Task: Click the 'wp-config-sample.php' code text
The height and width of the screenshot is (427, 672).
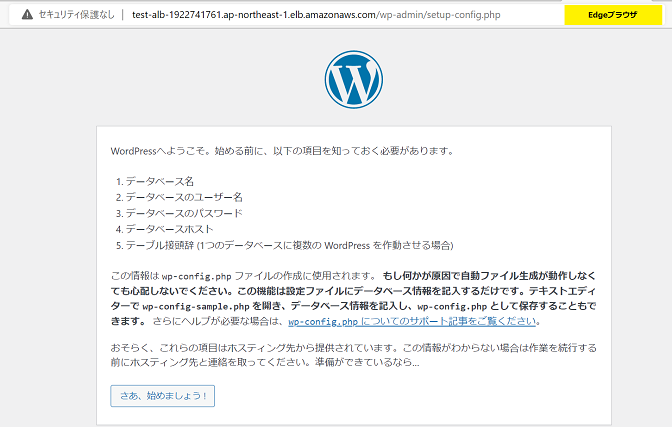Action: pyautogui.click(x=196, y=306)
